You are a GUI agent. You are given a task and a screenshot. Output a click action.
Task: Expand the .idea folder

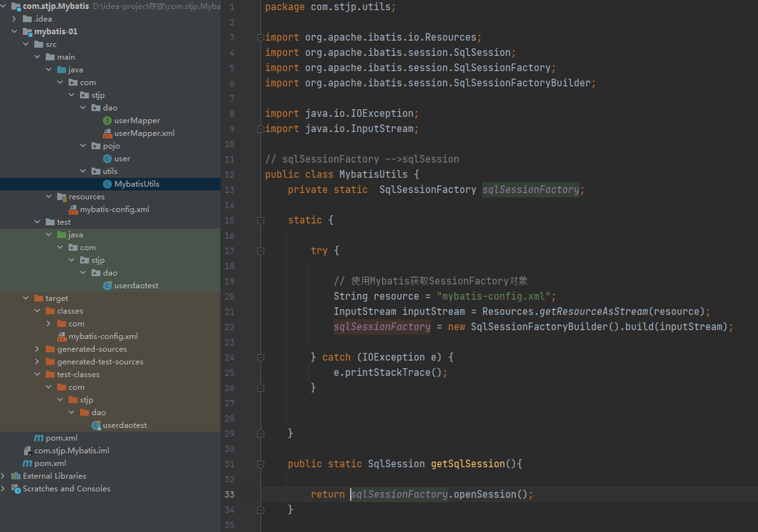14,19
